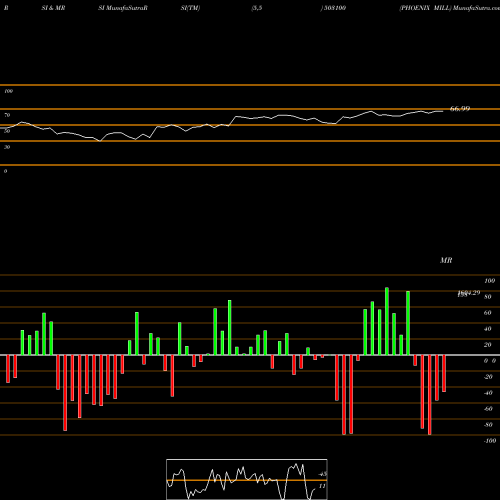Click the -60 label on the MR axis

click(488, 409)
